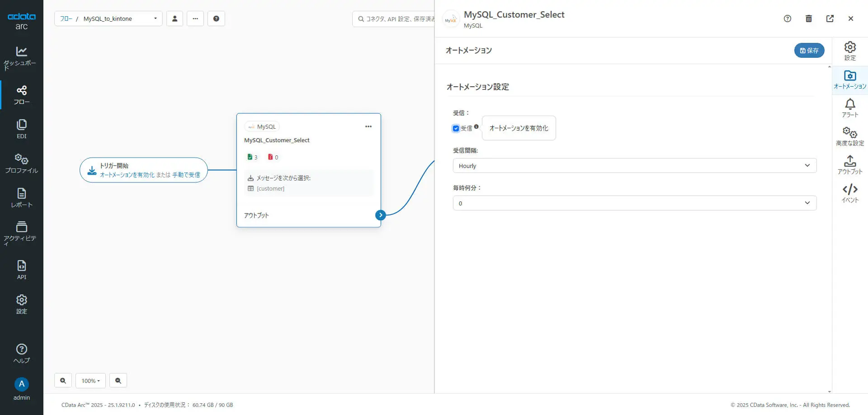Open the 高度な設定 tab

click(850, 137)
